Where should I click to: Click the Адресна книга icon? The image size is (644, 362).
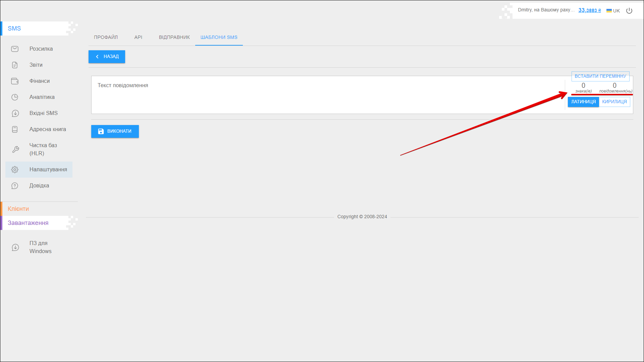[x=15, y=129]
